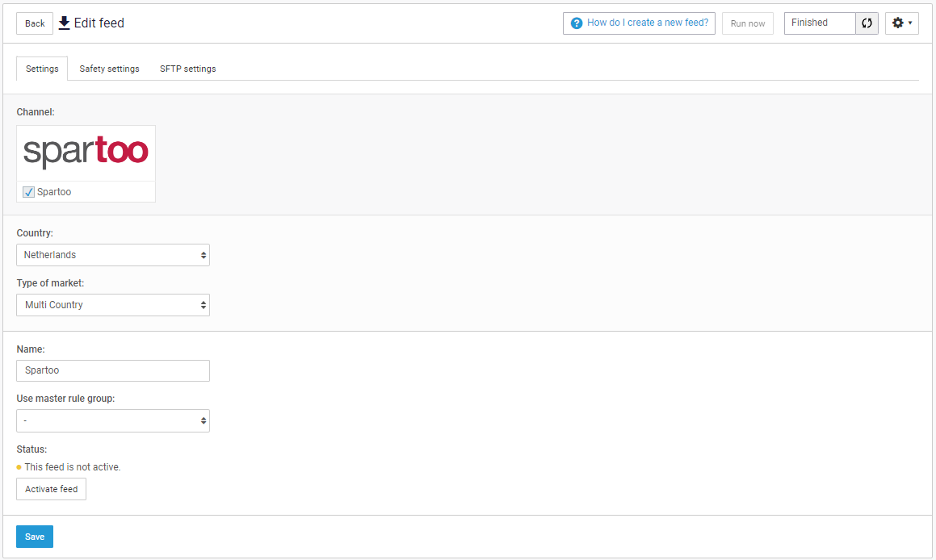The width and height of the screenshot is (936, 560).
Task: Switch to the Safety settings tab
Action: coord(109,69)
